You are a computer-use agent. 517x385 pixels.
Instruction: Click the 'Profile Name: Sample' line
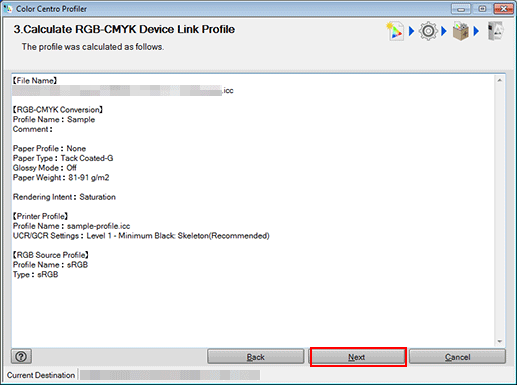click(54, 119)
